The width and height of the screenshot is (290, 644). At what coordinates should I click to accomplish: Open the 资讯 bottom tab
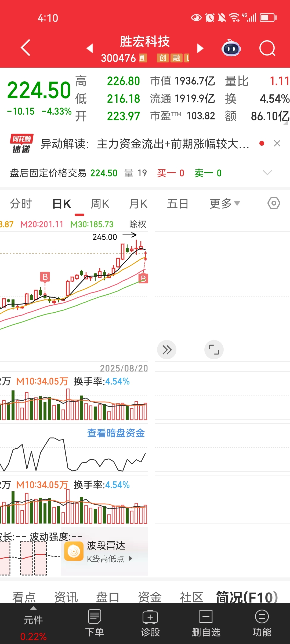point(66,597)
